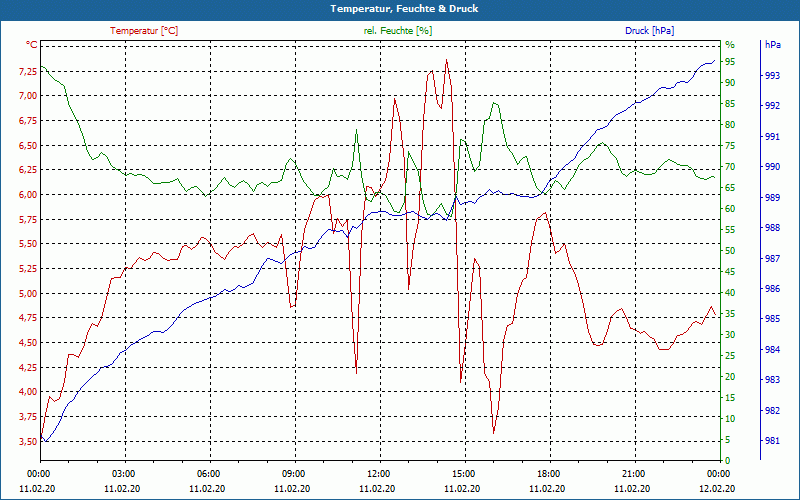Screen dimensions: 800x500
Task: Click the 6,25 temperature axis value
Action: [28, 170]
